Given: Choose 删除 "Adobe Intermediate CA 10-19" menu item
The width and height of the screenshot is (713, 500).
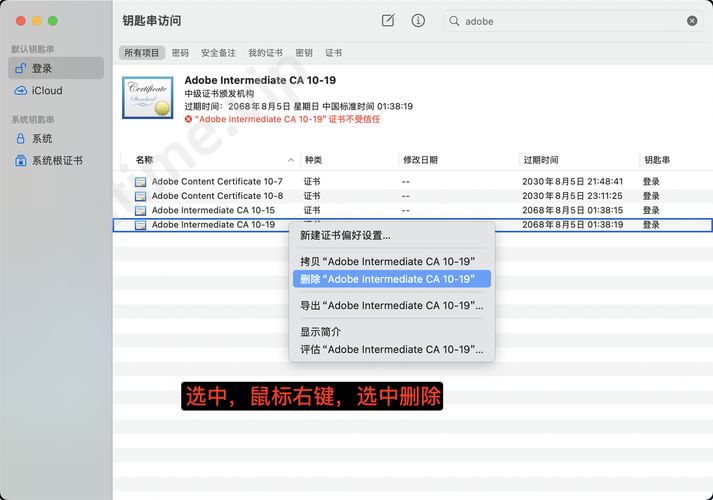Looking at the screenshot, I should (x=392, y=279).
